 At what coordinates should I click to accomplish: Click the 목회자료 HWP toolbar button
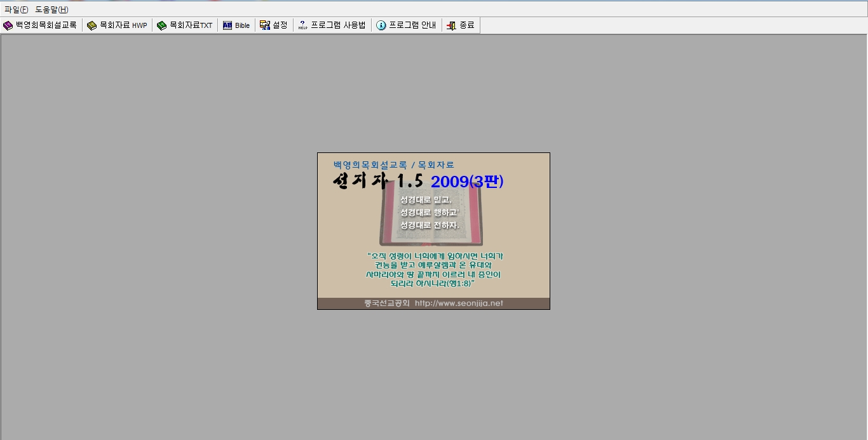coord(117,25)
